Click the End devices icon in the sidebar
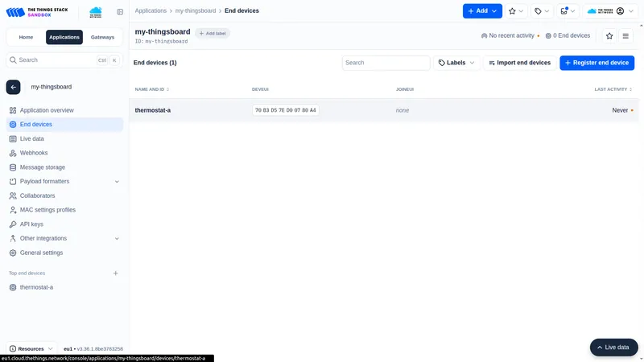The width and height of the screenshot is (644, 362). point(13,125)
